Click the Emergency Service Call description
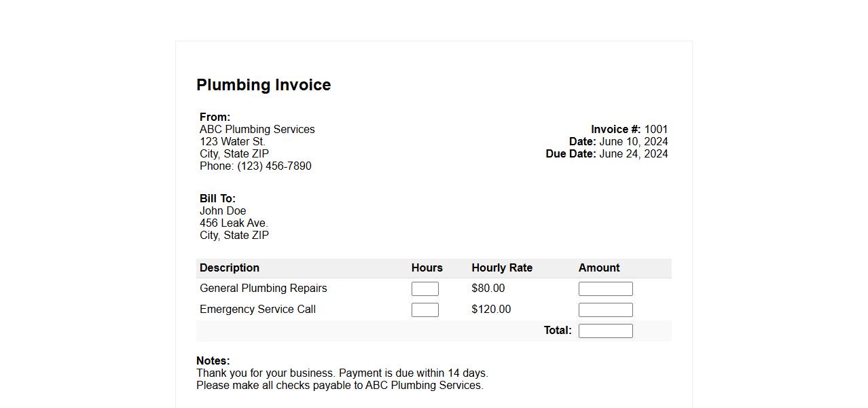 tap(257, 310)
